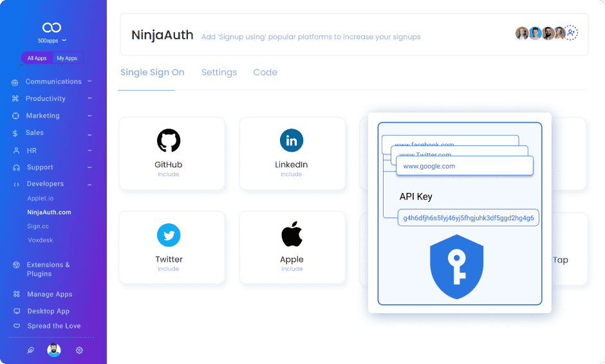605x364 pixels.
Task: Expand the Productivity section chevron
Action: coord(89,98)
